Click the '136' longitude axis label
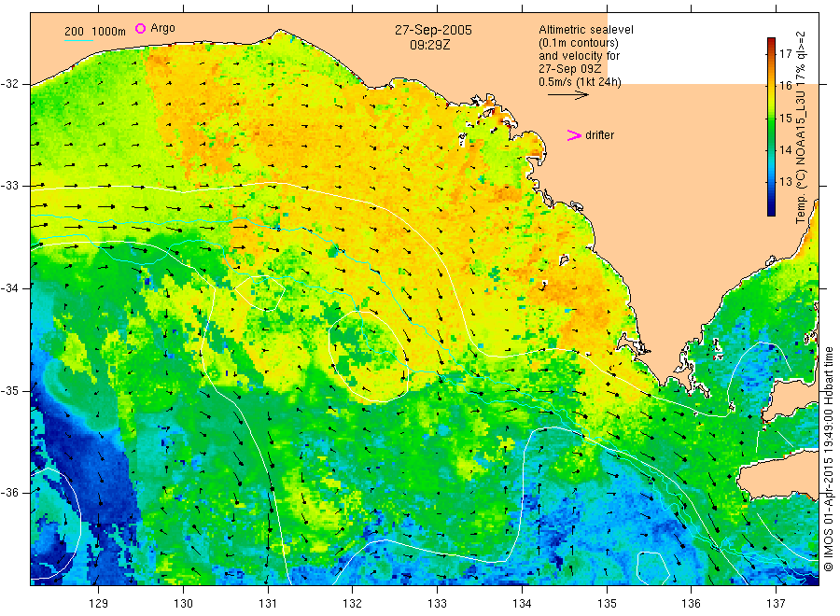The height and width of the screenshot is (616, 840). [691, 604]
